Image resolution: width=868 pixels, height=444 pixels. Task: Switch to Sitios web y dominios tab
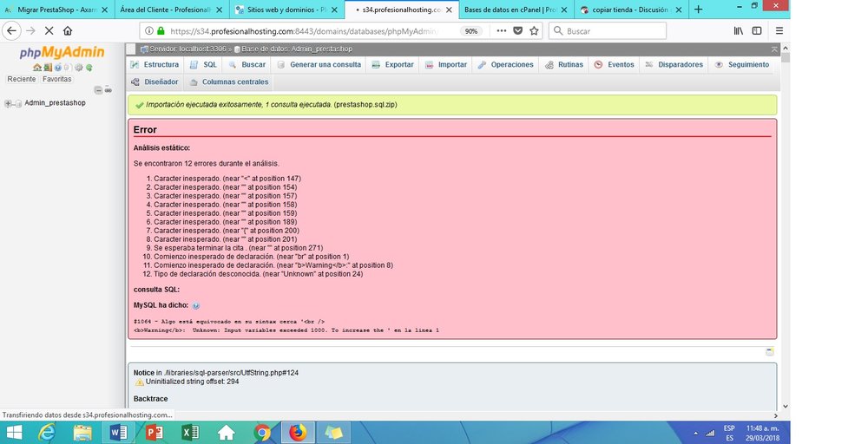point(286,10)
